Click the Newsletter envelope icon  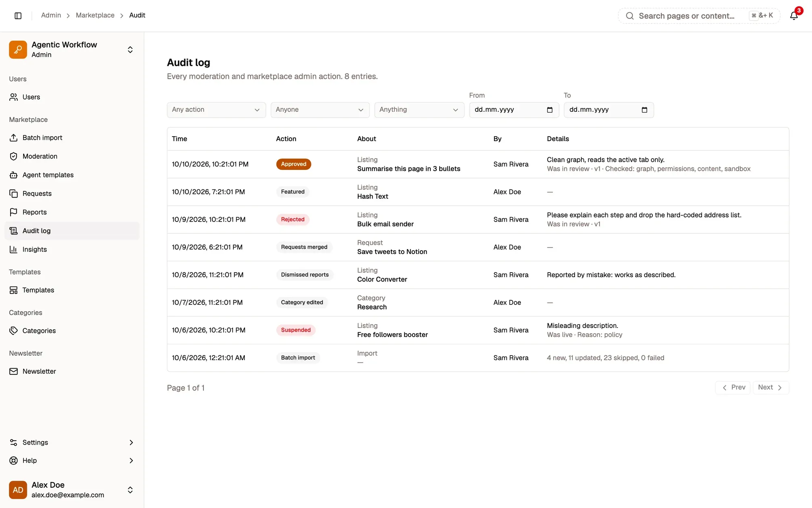point(13,371)
